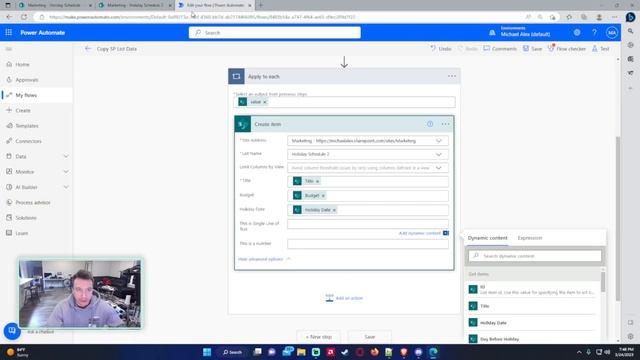The width and height of the screenshot is (640, 360).
Task: Switch to the Expression tab
Action: point(530,238)
